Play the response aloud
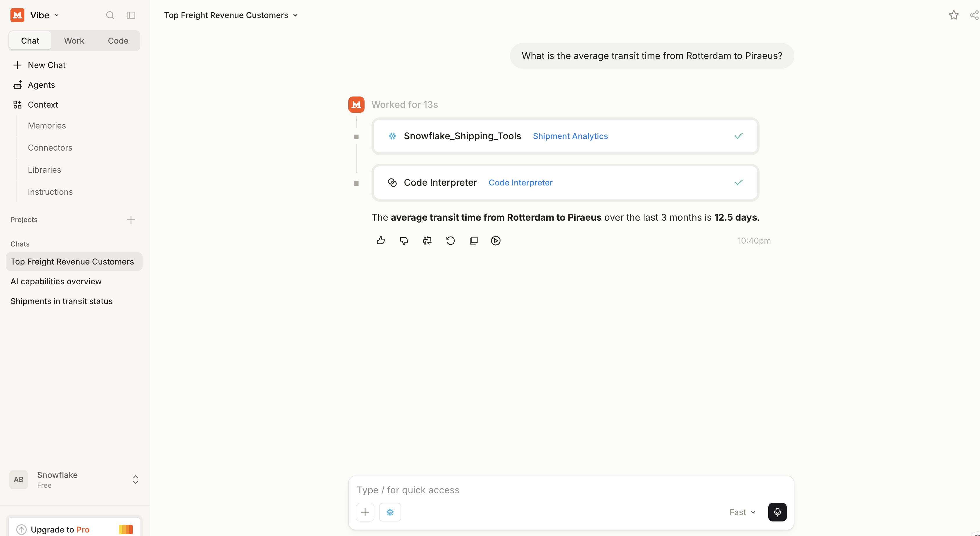 coord(496,241)
